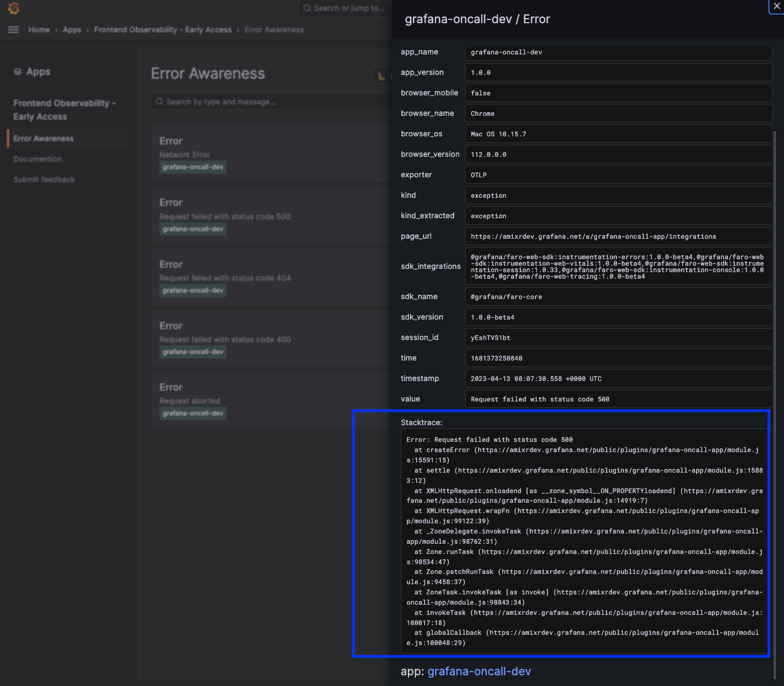Viewport: 784px width, 686px height.
Task: Click the search magnifier in the top bar
Action: (x=307, y=8)
